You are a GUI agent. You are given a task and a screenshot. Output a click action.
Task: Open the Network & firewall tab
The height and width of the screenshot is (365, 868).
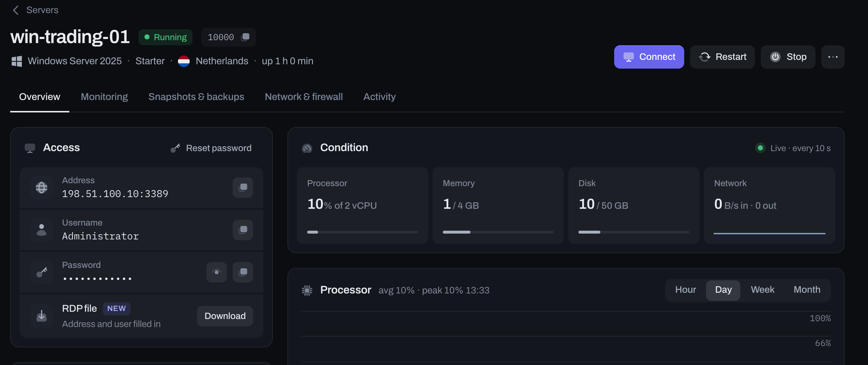coord(304,97)
